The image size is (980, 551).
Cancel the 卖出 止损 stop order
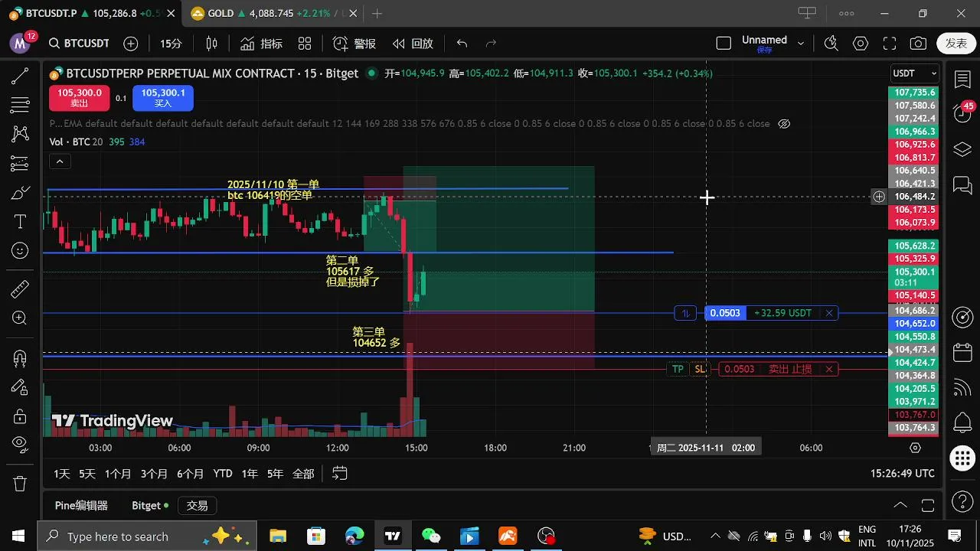click(828, 369)
